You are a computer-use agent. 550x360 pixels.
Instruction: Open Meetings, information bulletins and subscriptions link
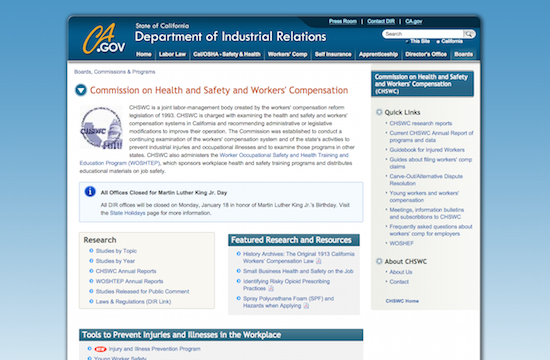(427, 213)
